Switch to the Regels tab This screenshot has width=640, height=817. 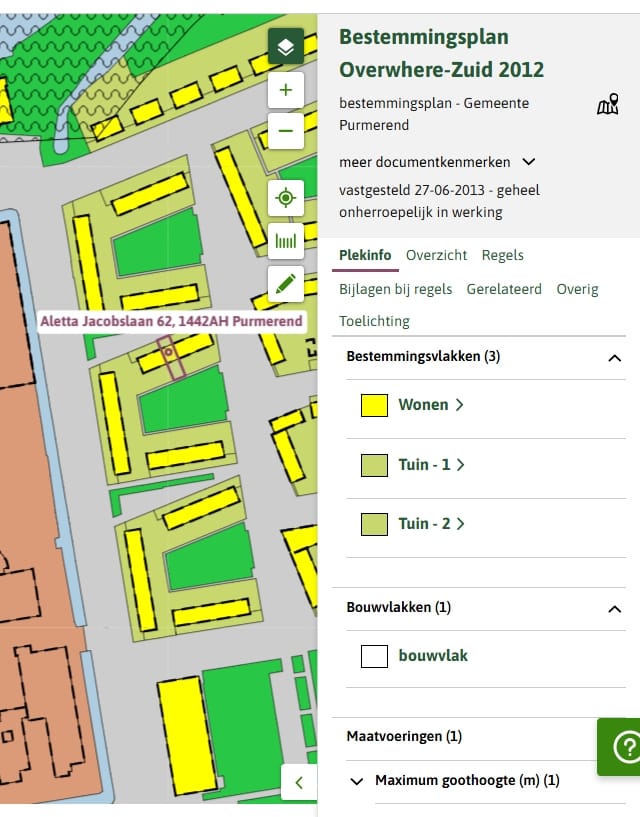click(x=502, y=255)
